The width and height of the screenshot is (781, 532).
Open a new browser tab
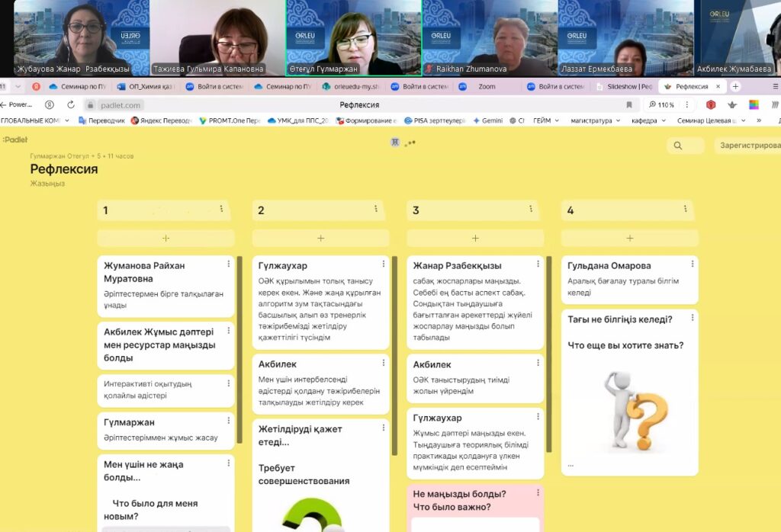[735, 87]
